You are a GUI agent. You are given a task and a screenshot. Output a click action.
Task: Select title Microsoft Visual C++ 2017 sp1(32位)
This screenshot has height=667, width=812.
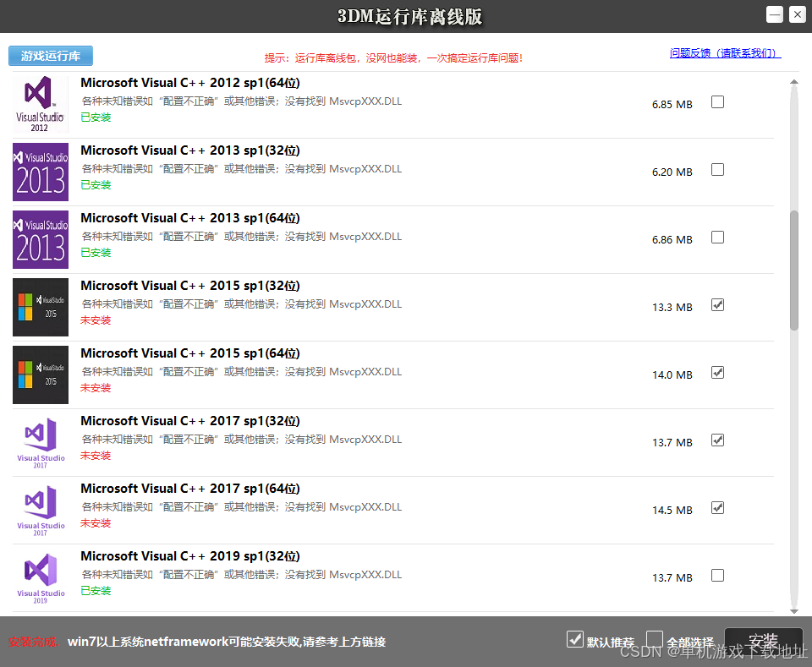[190, 421]
